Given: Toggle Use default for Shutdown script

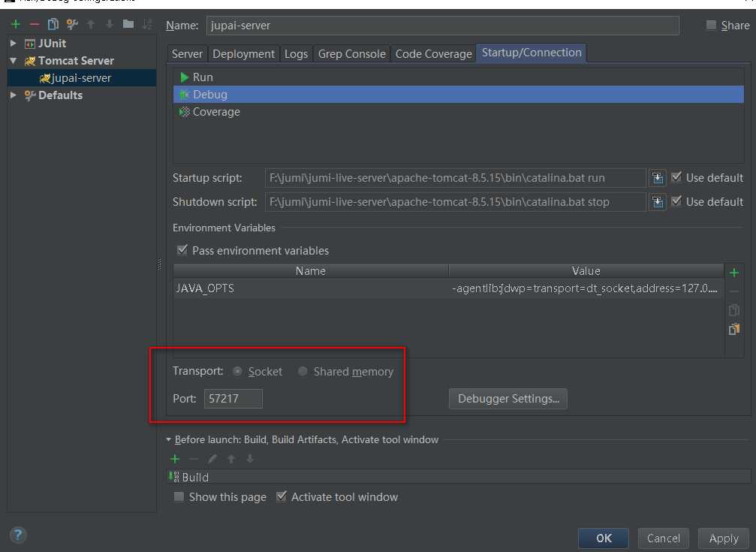Looking at the screenshot, I should click(x=676, y=201).
